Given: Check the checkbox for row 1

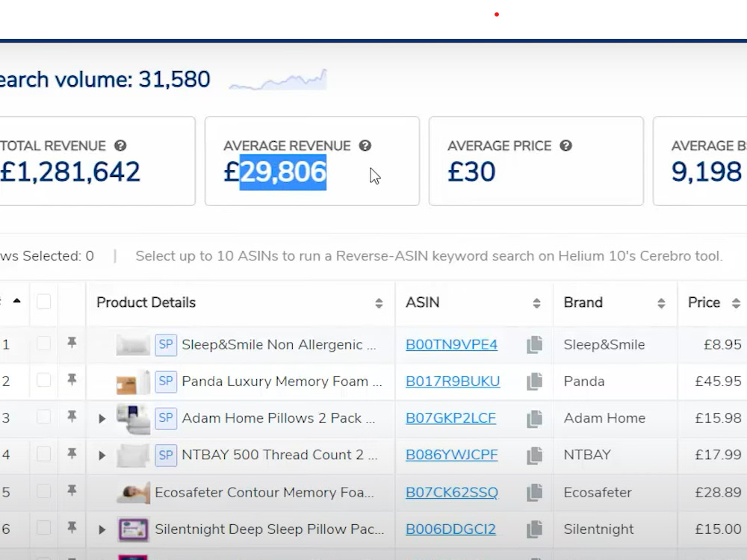Looking at the screenshot, I should click(44, 343).
